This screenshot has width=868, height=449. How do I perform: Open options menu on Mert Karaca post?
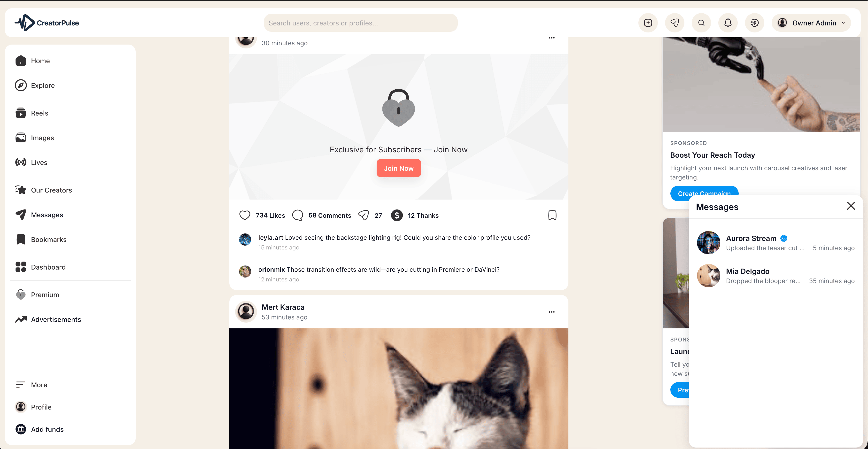(x=552, y=312)
